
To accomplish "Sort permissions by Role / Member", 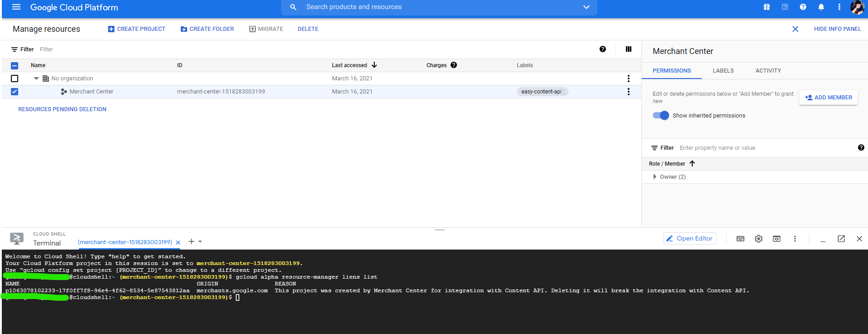I will pyautogui.click(x=672, y=164).
